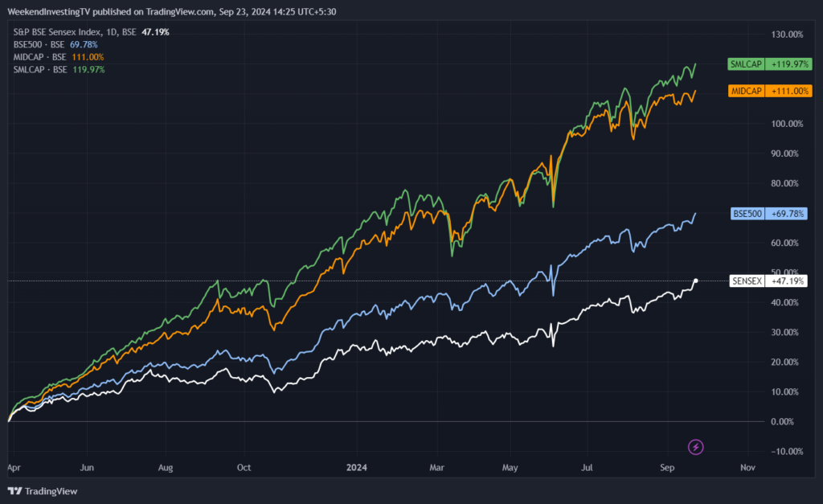Click the 80.00% price axis label
The image size is (823, 504).
(784, 183)
